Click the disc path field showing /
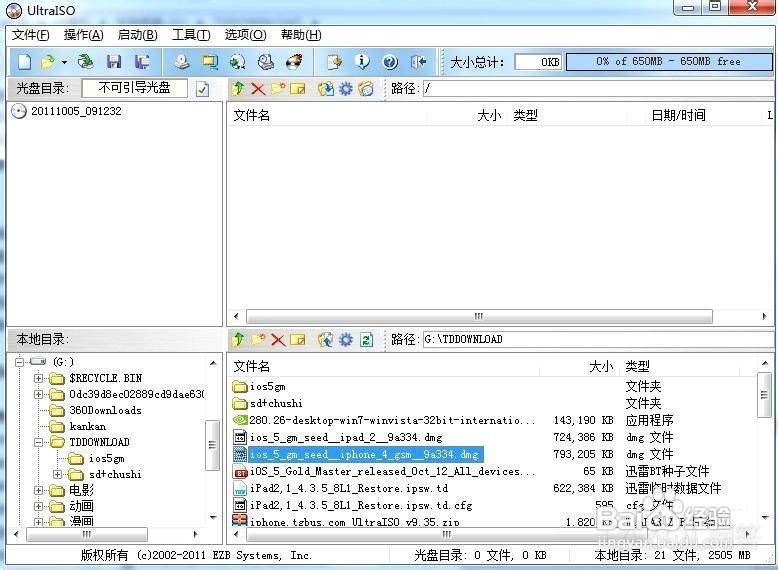Viewport: 778px width, 570px height. pos(598,89)
